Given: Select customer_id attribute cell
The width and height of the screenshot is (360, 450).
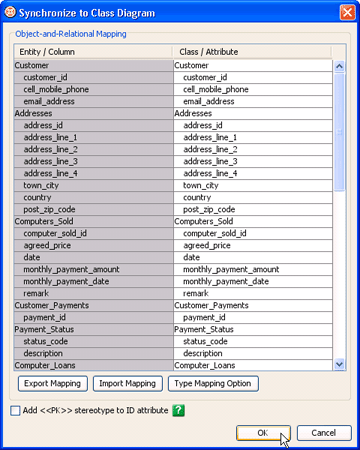Looking at the screenshot, I should [x=253, y=77].
